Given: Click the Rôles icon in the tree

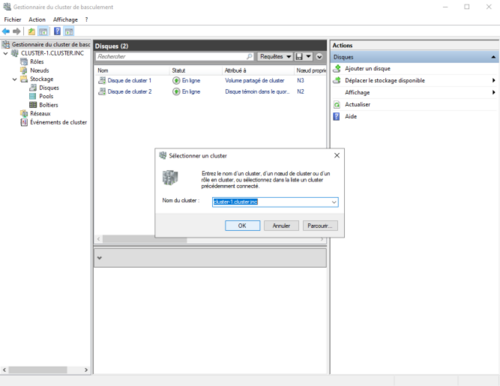Looking at the screenshot, I should pyautogui.click(x=24, y=62).
